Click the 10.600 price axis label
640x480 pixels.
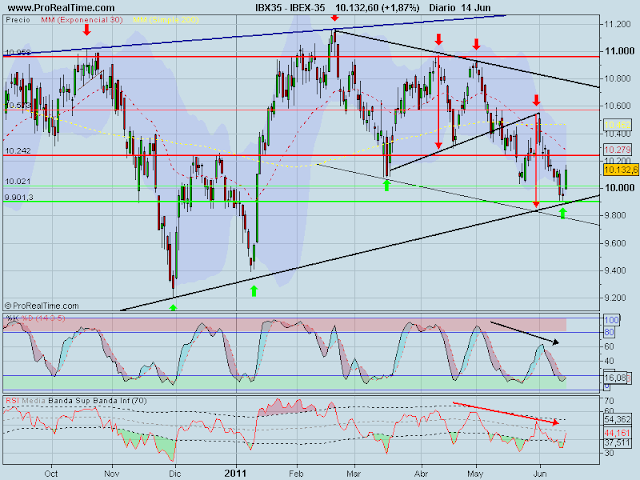click(618, 106)
